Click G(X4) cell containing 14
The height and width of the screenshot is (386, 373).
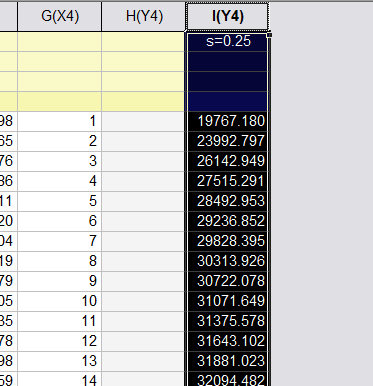(x=60, y=379)
